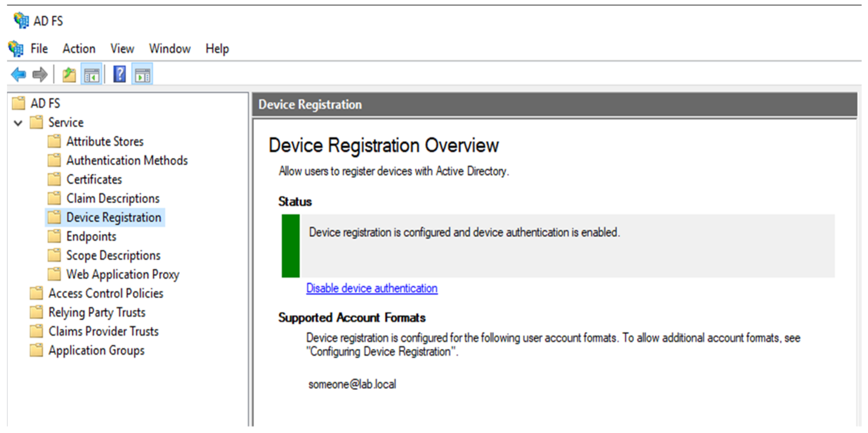Toggle Show/Hide Action Pane toolbar icon
868x433 pixels.
coord(142,75)
